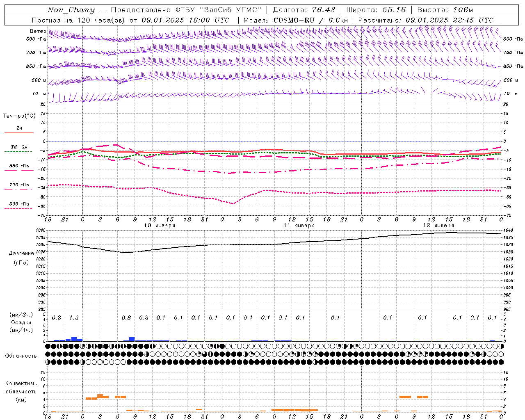525x420 pixels.
Task: Click the Высота: 106м elevation value
Action: tap(445, 10)
